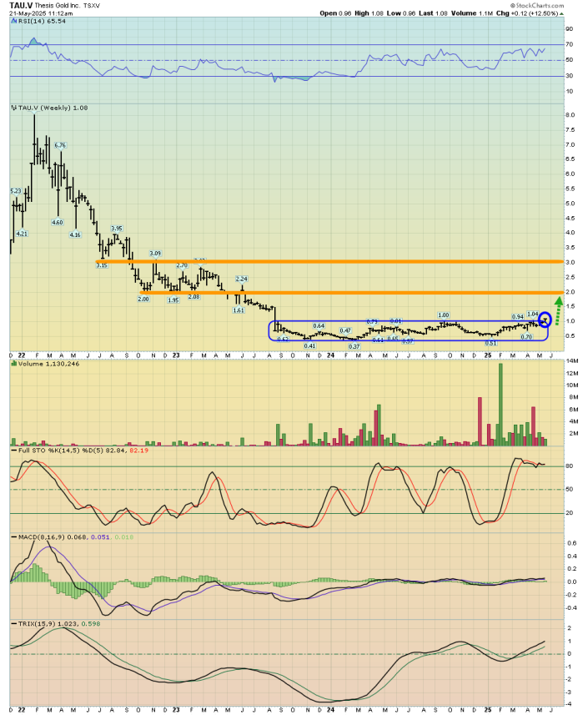Click the TSXV exchange label

click(92, 6)
